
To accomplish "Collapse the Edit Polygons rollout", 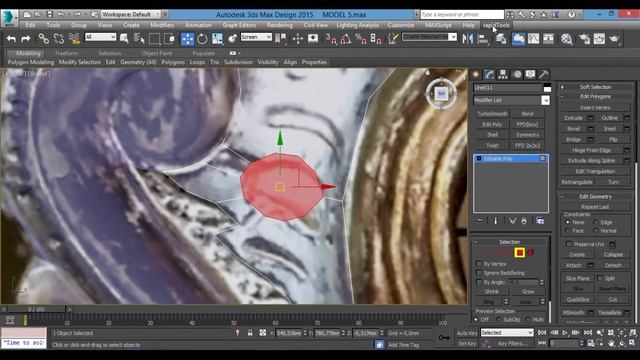I will tap(596, 97).
